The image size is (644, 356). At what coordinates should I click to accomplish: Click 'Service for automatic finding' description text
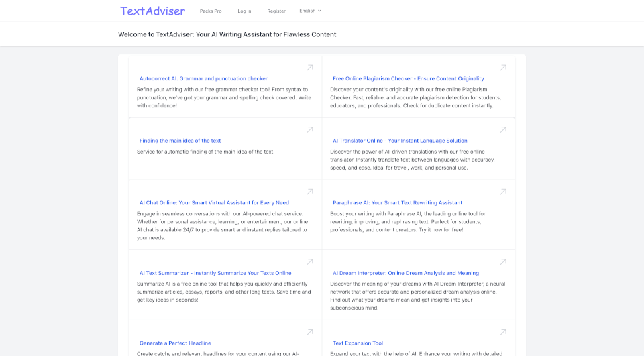click(x=206, y=152)
